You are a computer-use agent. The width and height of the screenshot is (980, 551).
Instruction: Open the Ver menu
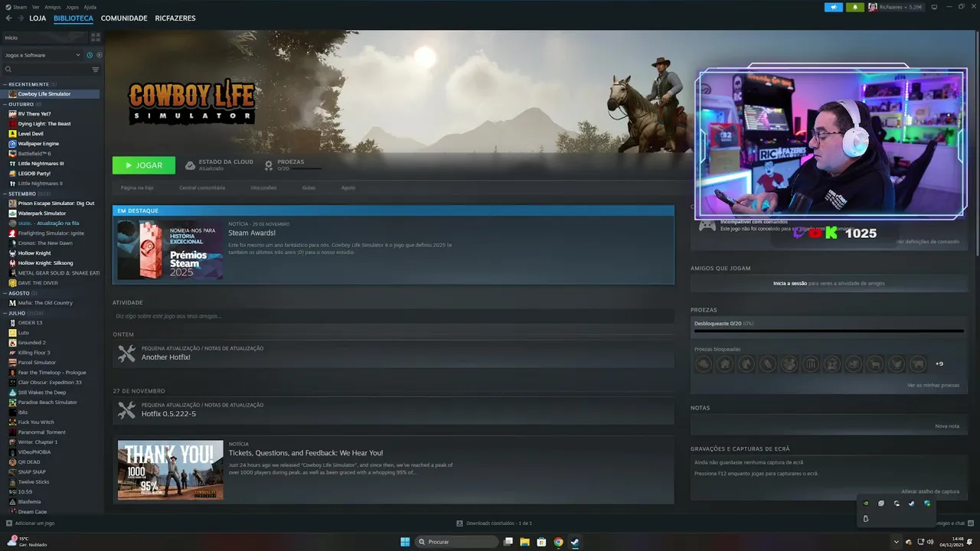(x=36, y=7)
